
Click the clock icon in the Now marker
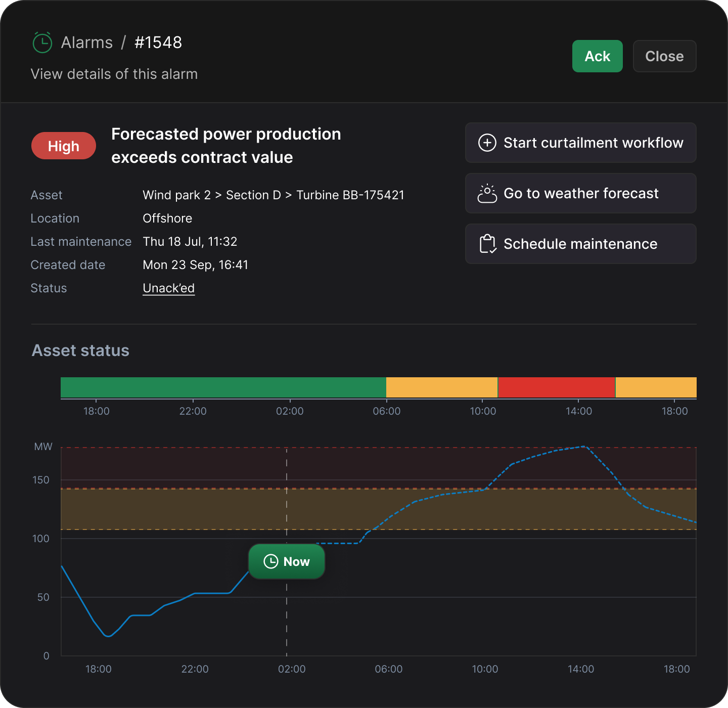click(x=271, y=561)
